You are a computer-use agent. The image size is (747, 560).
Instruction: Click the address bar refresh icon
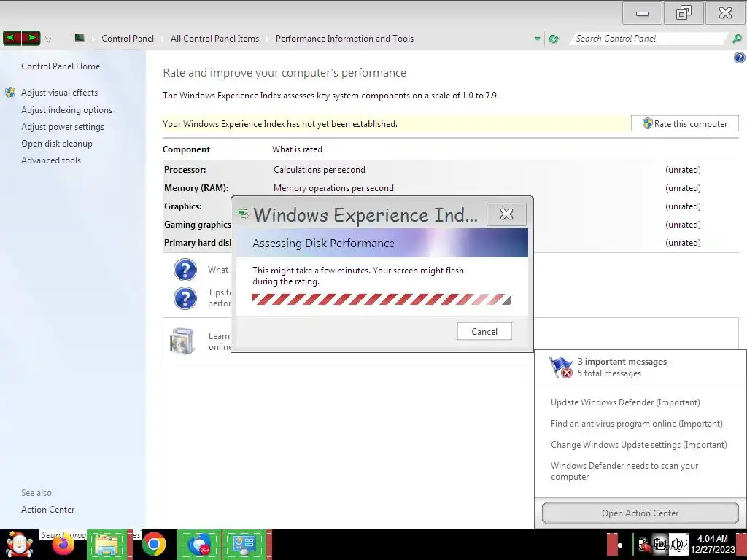[x=553, y=39]
